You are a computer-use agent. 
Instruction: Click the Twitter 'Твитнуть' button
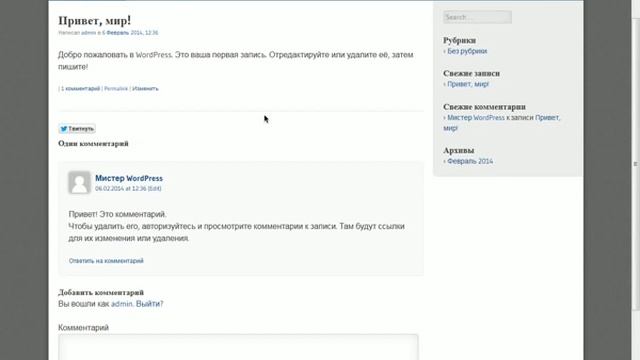tap(77, 129)
